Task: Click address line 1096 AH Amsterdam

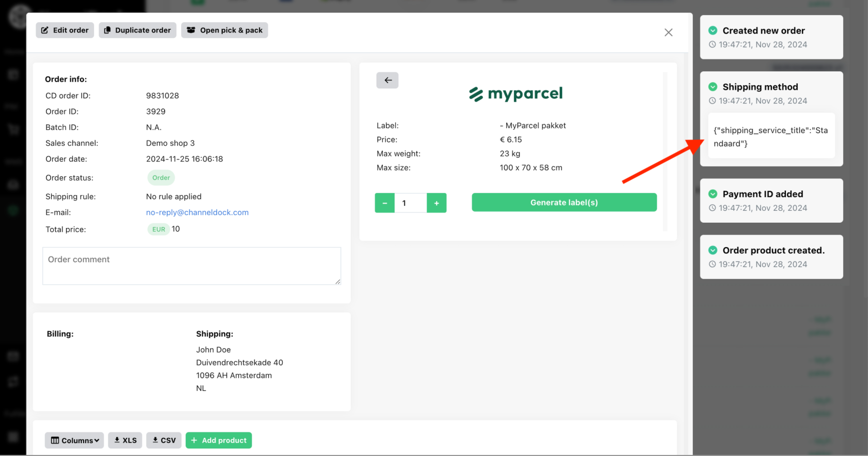Action: pyautogui.click(x=234, y=376)
